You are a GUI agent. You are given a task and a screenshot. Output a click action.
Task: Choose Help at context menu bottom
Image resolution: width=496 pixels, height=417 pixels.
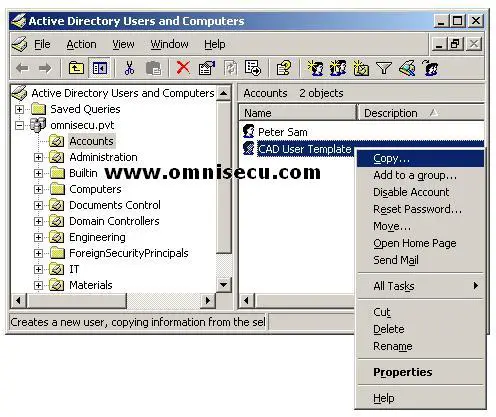click(x=420, y=398)
